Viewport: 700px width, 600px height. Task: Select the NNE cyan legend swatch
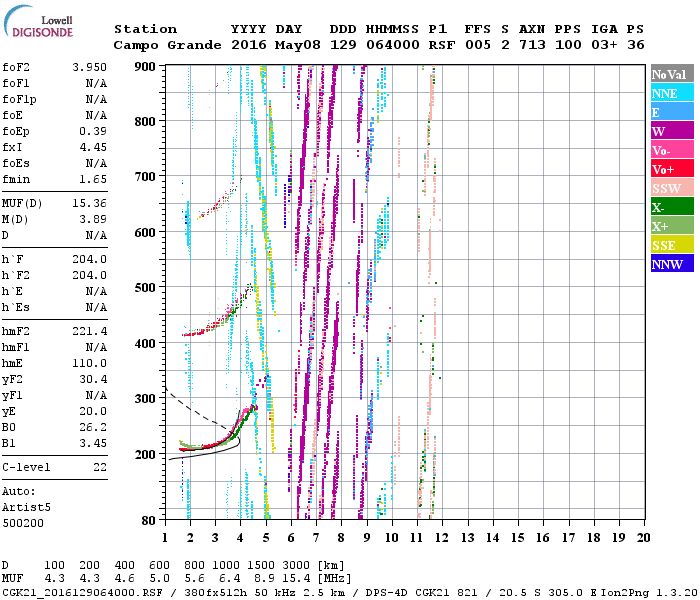(x=672, y=93)
